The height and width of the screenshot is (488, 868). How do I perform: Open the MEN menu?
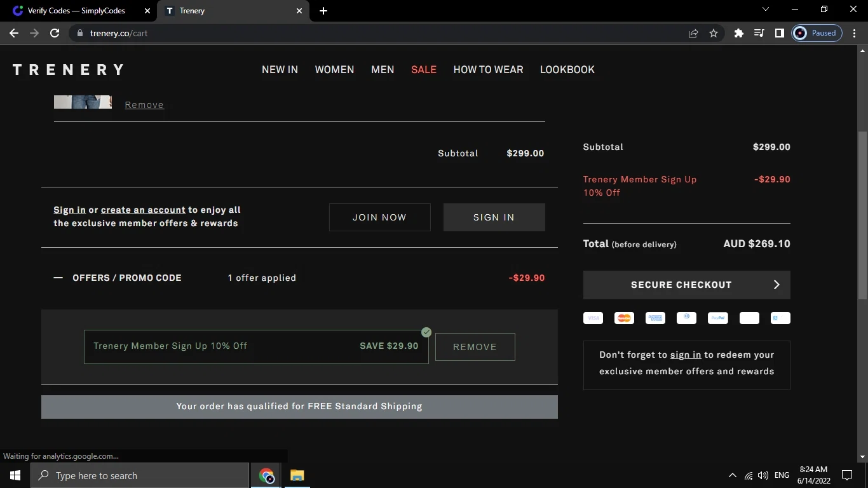click(x=383, y=70)
